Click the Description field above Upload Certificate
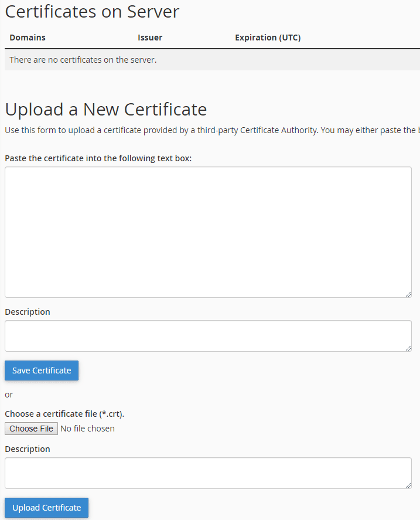420x520 pixels. point(208,473)
